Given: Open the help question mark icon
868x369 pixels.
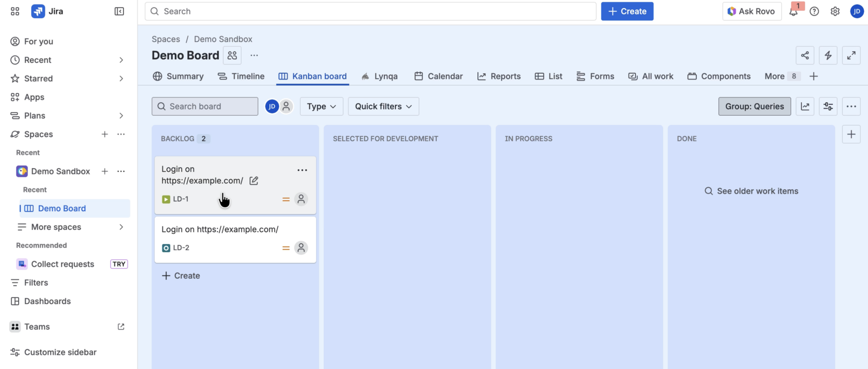Looking at the screenshot, I should 814,12.
